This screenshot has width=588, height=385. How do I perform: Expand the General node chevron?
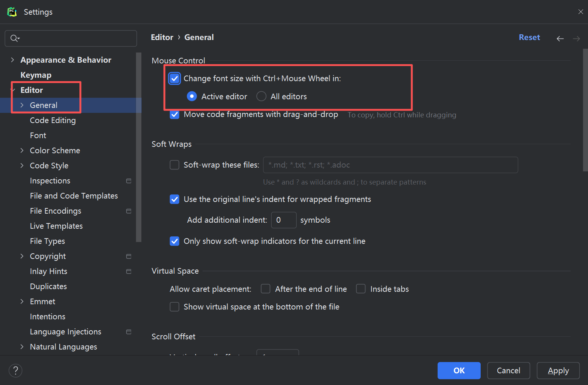(22, 105)
